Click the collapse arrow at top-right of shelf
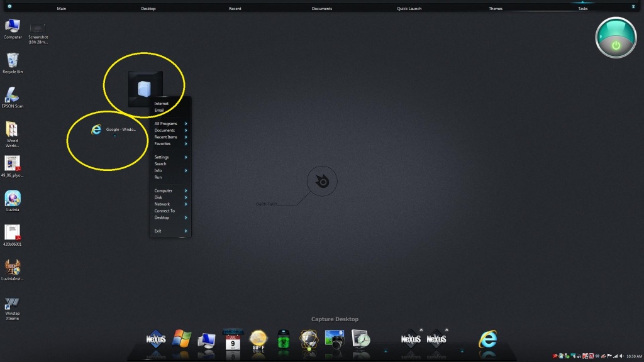The image size is (644, 362). coord(633,6)
